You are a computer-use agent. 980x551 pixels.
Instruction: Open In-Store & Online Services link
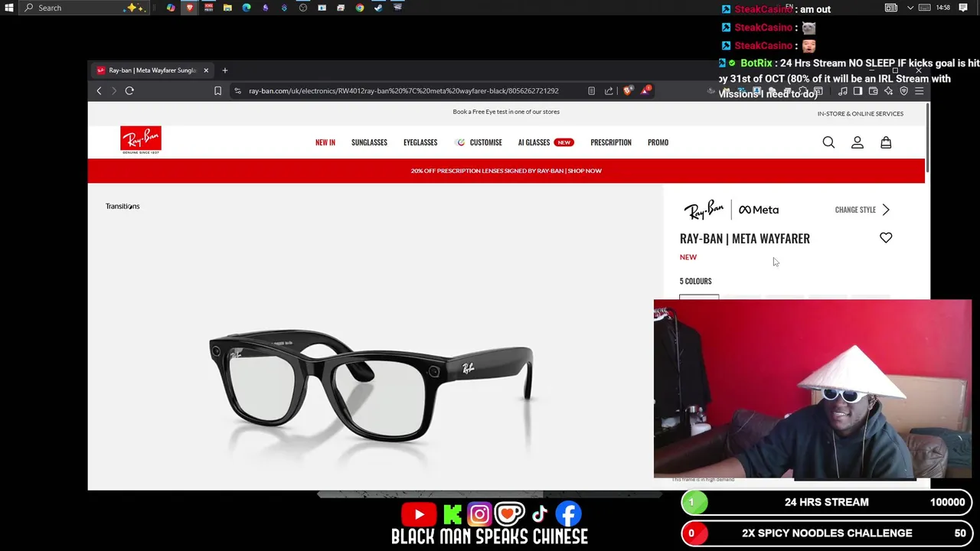point(860,114)
